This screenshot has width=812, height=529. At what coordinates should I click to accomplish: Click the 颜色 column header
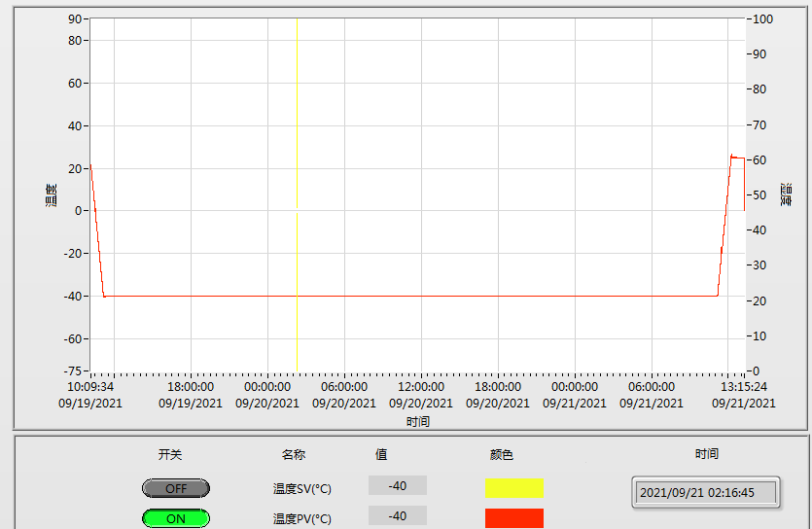pos(502,454)
